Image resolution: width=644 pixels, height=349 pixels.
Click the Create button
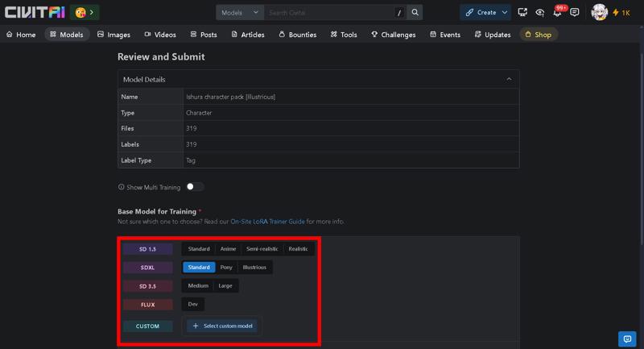click(481, 12)
